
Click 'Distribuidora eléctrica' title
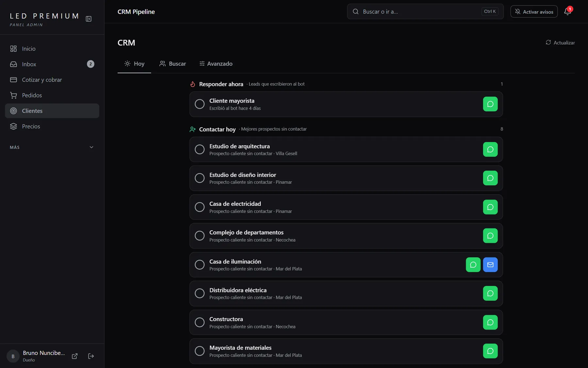(x=238, y=290)
